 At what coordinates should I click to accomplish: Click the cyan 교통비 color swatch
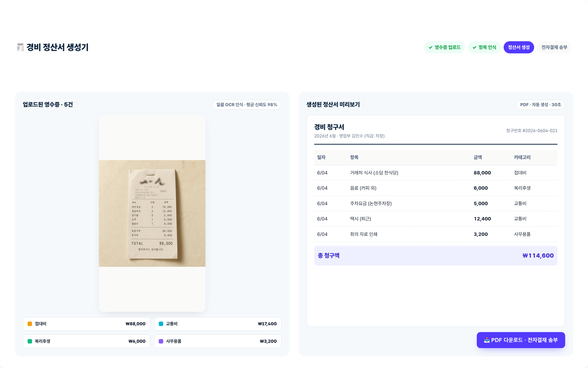pyautogui.click(x=161, y=324)
